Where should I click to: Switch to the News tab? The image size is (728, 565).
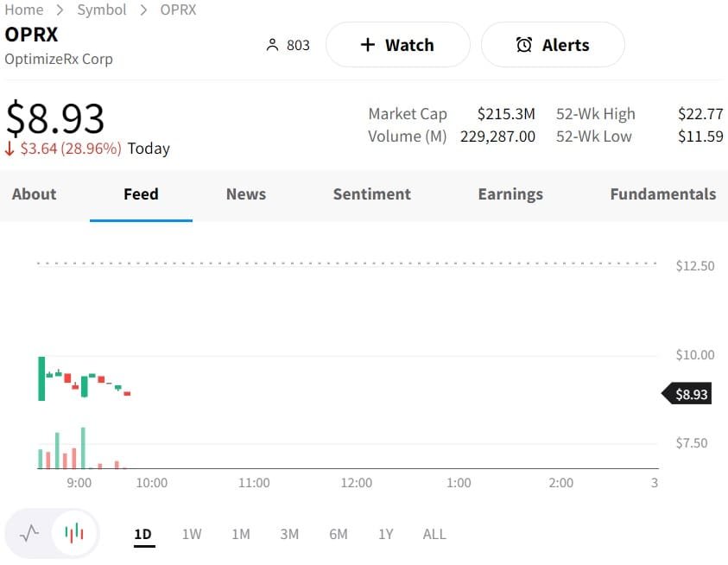[246, 194]
